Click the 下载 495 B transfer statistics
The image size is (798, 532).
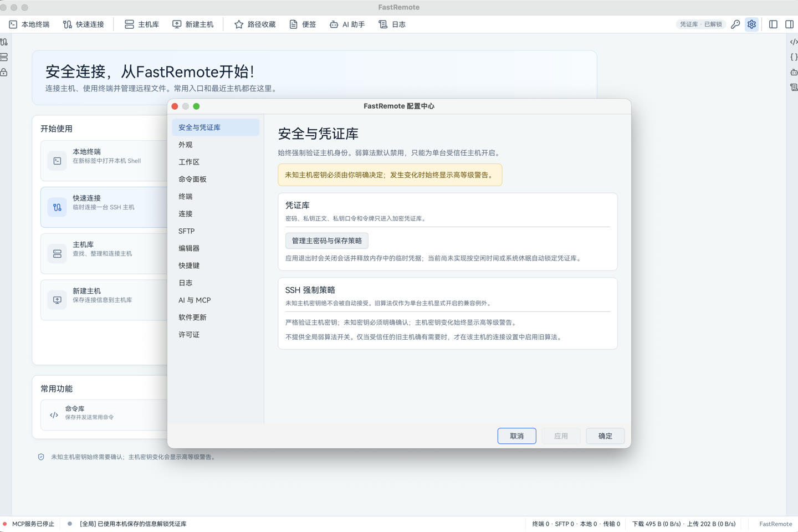pyautogui.click(x=684, y=524)
